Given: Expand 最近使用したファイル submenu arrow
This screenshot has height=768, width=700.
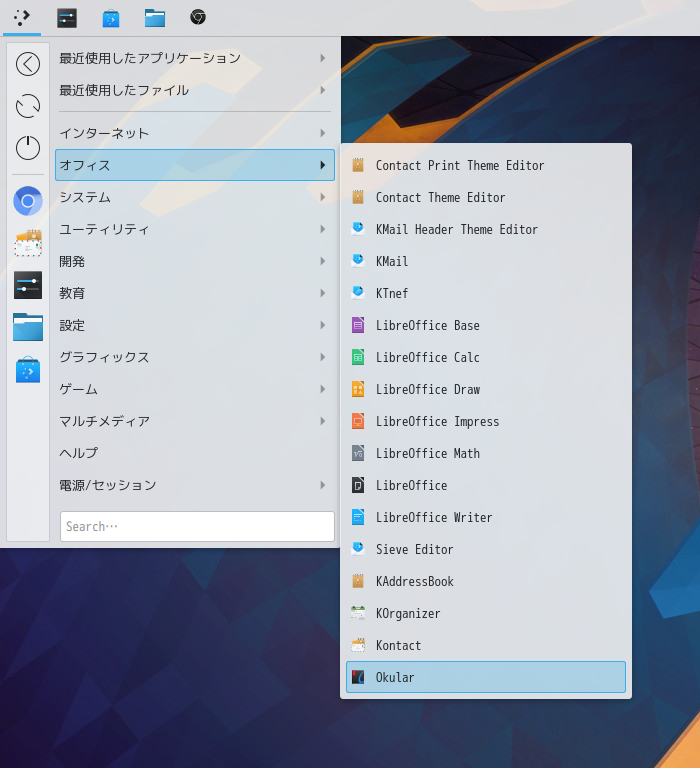Looking at the screenshot, I should coord(323,90).
